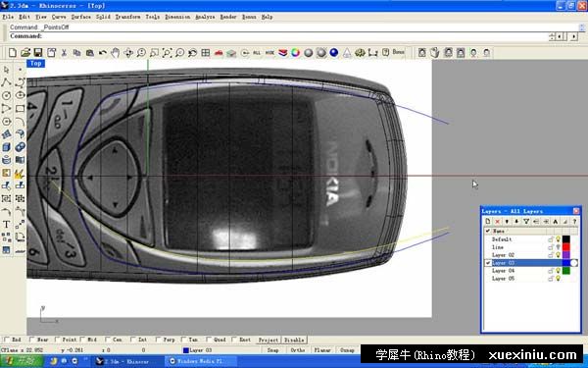
Task: Open the Top viewport title menu
Action: coord(35,64)
